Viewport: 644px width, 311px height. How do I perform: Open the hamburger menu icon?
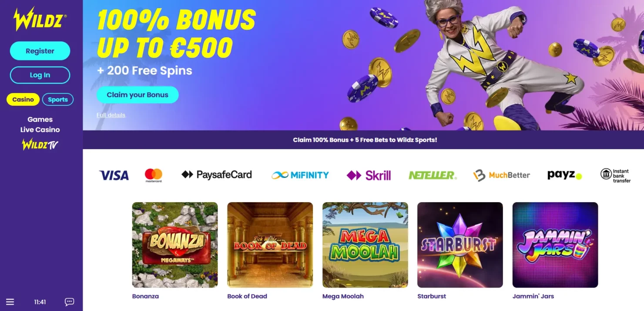tap(10, 302)
